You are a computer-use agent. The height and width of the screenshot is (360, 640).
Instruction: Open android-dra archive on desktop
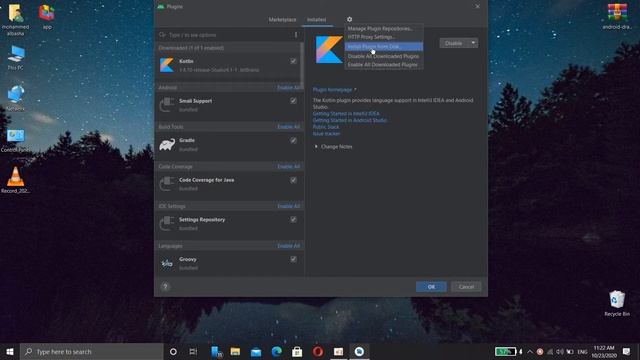(x=617, y=16)
